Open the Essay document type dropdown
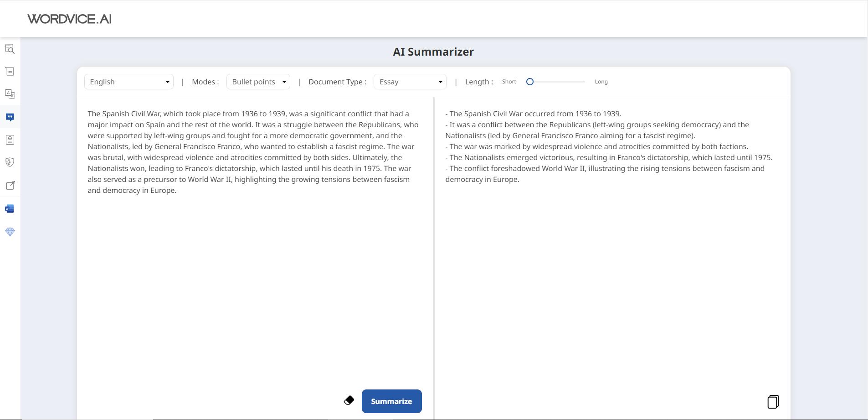The image size is (868, 420). point(410,82)
